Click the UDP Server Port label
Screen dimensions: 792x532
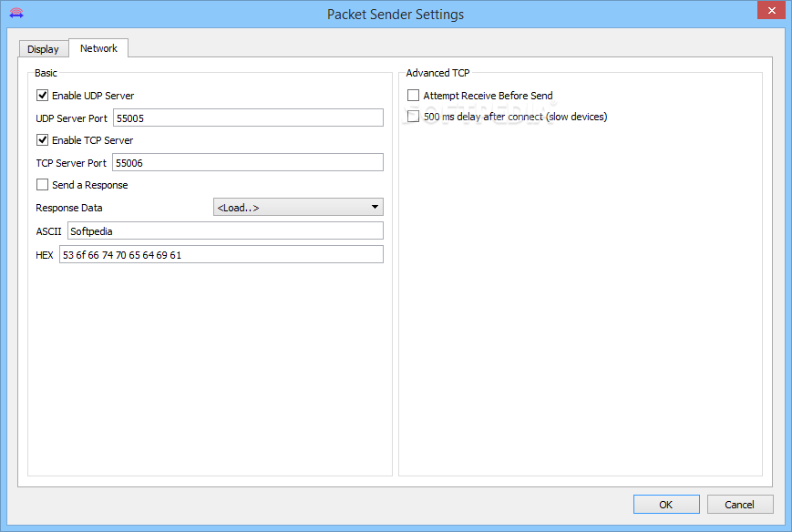click(x=71, y=118)
